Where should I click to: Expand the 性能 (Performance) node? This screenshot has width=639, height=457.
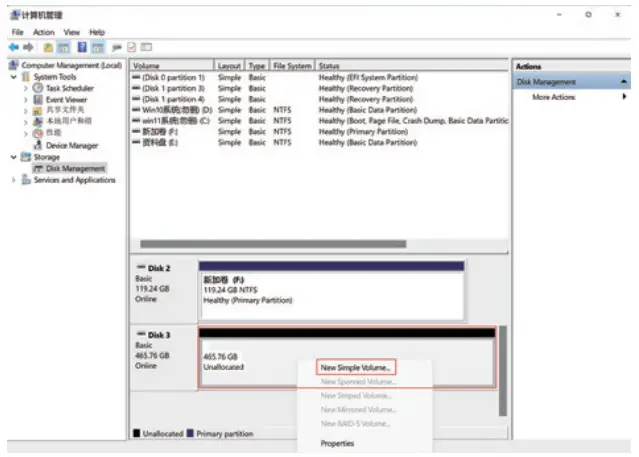pyautogui.click(x=26, y=133)
